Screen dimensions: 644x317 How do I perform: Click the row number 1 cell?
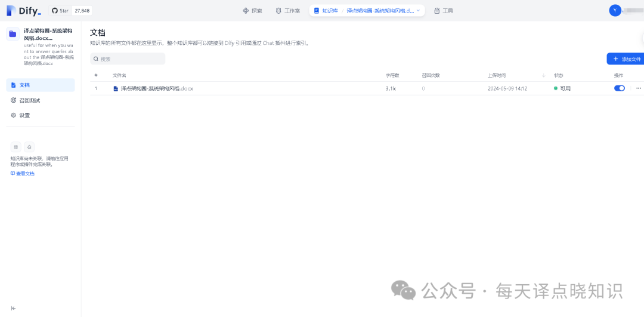click(96, 88)
